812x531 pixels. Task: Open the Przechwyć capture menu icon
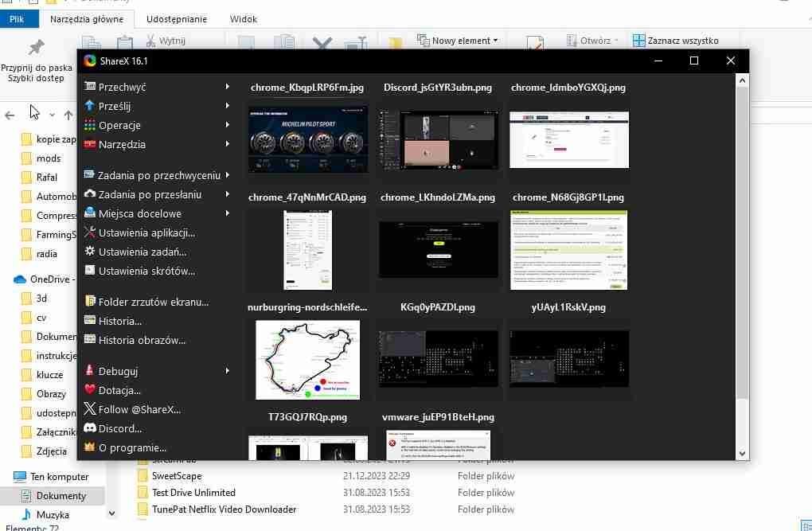90,87
